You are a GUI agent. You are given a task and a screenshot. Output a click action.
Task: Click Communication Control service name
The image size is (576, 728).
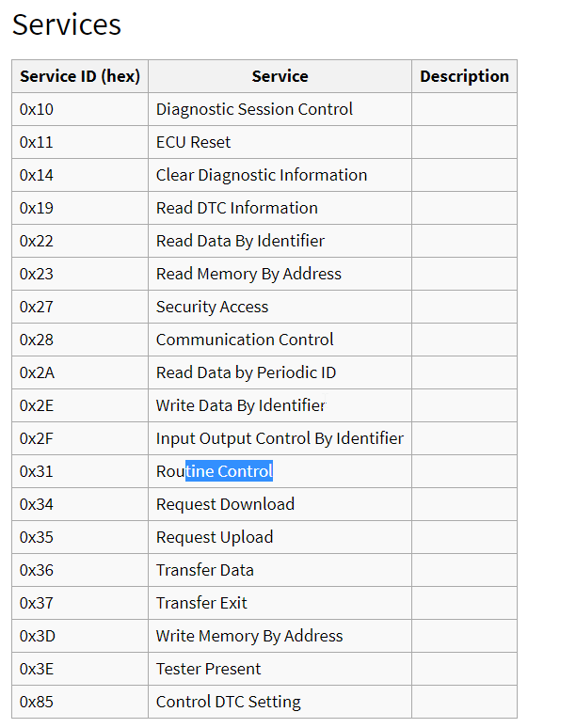click(x=245, y=340)
